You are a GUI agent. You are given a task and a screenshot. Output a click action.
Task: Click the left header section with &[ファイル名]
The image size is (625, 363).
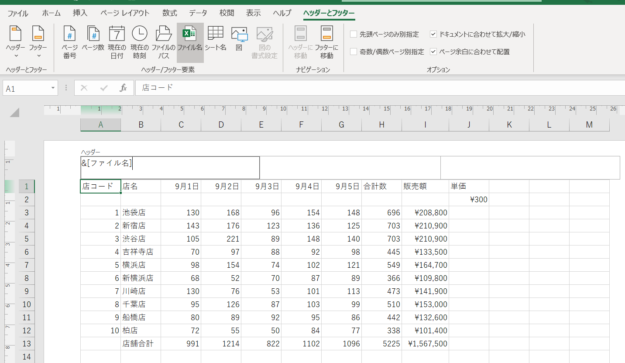coord(170,167)
